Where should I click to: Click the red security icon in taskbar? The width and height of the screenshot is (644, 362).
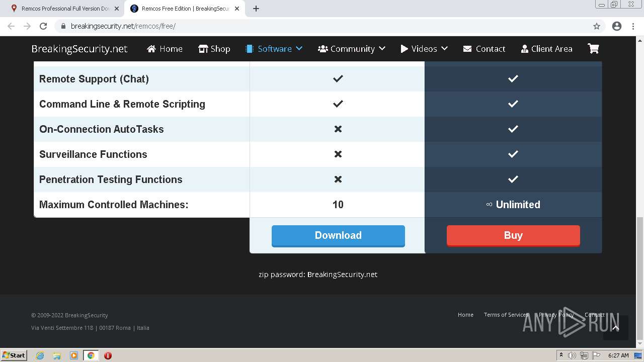(108, 355)
